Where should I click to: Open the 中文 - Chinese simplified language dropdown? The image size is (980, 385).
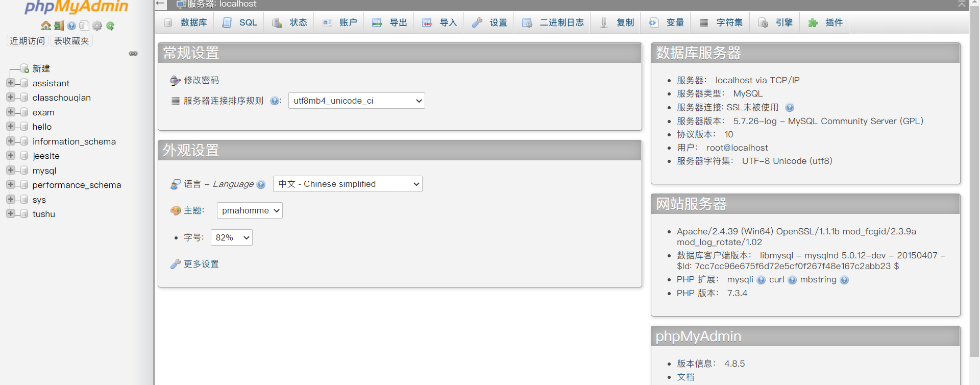coord(348,184)
